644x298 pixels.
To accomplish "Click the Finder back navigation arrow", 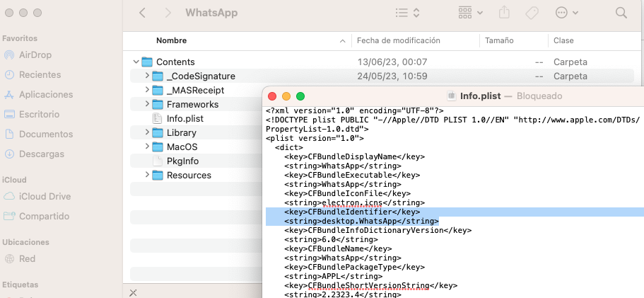I will pyautogui.click(x=143, y=13).
